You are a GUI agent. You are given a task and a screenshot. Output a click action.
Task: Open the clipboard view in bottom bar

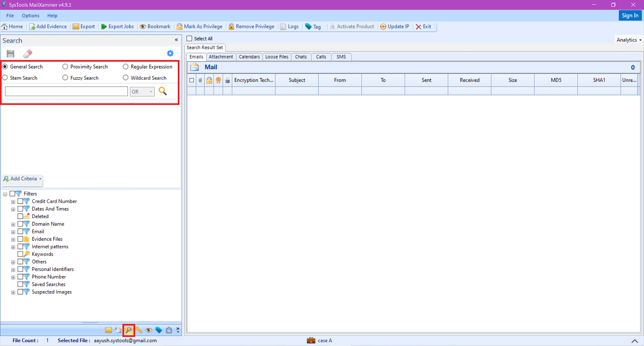click(169, 330)
